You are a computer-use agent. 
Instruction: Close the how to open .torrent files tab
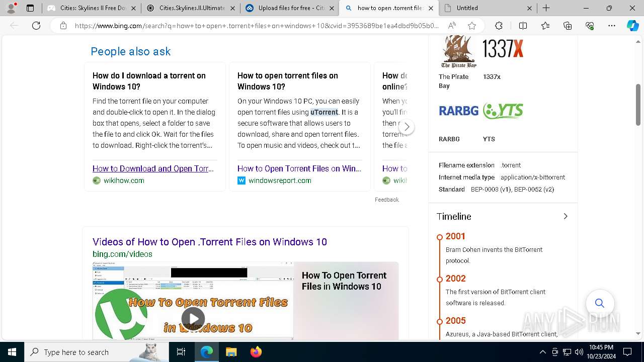coord(430,8)
